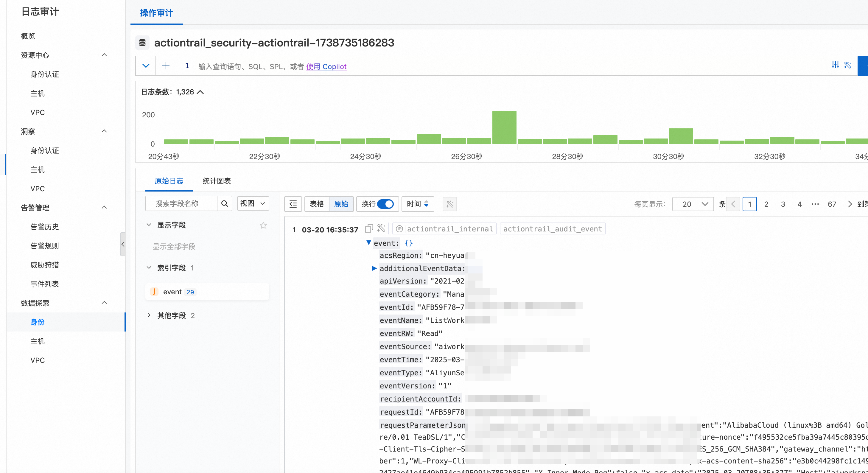Collapse the 资源中心 sidebar group

tap(105, 55)
